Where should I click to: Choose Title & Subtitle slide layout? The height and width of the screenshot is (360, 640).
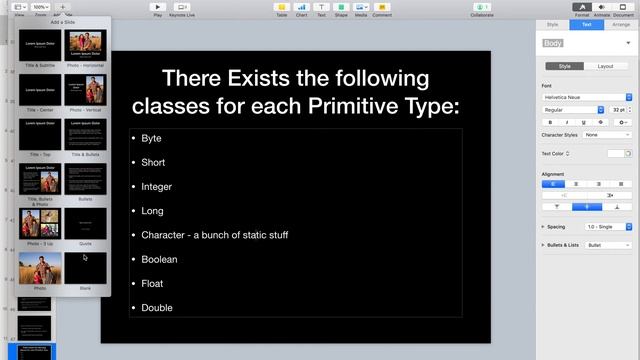point(40,45)
